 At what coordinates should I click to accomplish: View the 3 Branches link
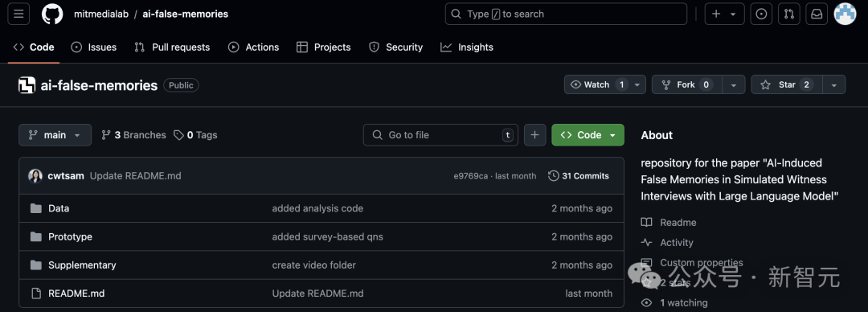point(133,134)
